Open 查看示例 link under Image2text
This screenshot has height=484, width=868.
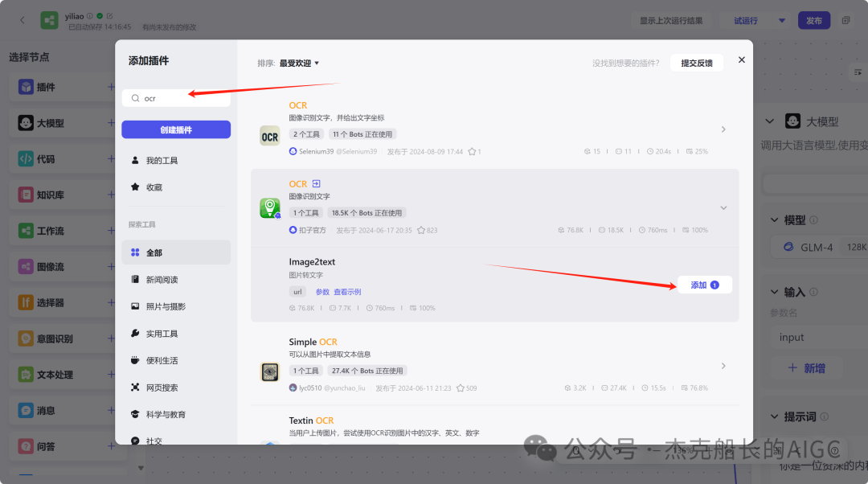[347, 292]
